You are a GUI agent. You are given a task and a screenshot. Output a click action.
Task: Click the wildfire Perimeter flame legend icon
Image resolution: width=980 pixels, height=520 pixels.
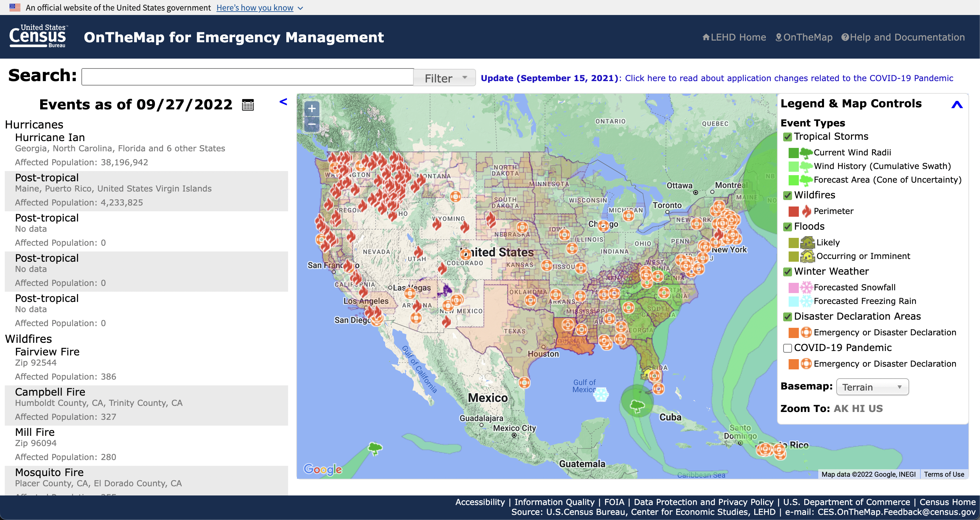806,211
